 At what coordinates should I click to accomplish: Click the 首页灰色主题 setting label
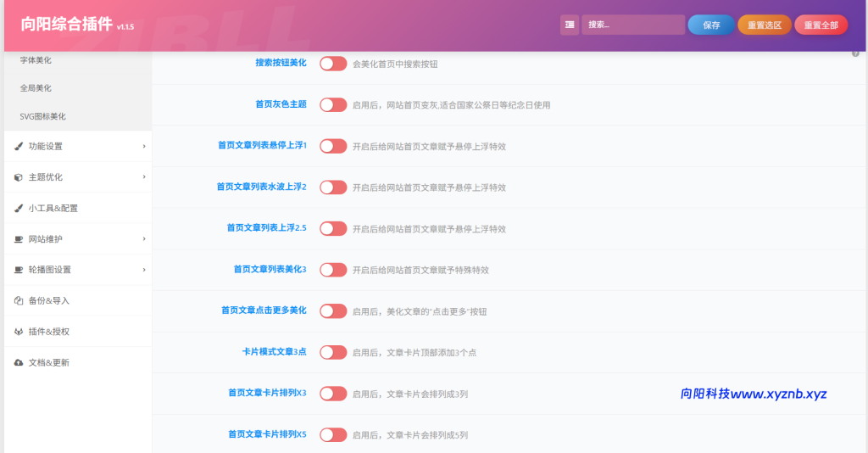click(281, 104)
